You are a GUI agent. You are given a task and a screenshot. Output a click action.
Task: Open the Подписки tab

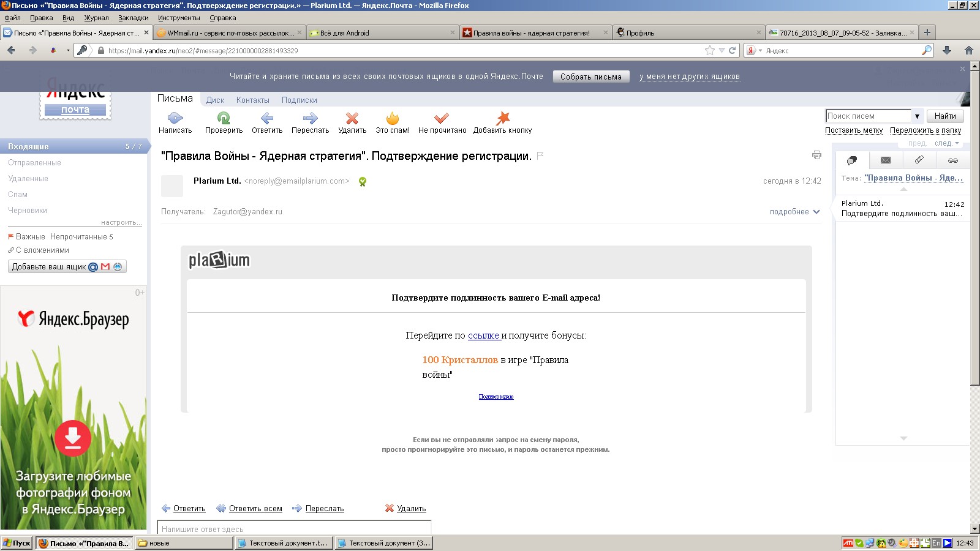300,100
